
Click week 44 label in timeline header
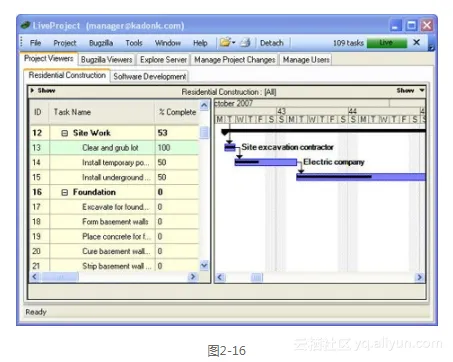[353, 111]
